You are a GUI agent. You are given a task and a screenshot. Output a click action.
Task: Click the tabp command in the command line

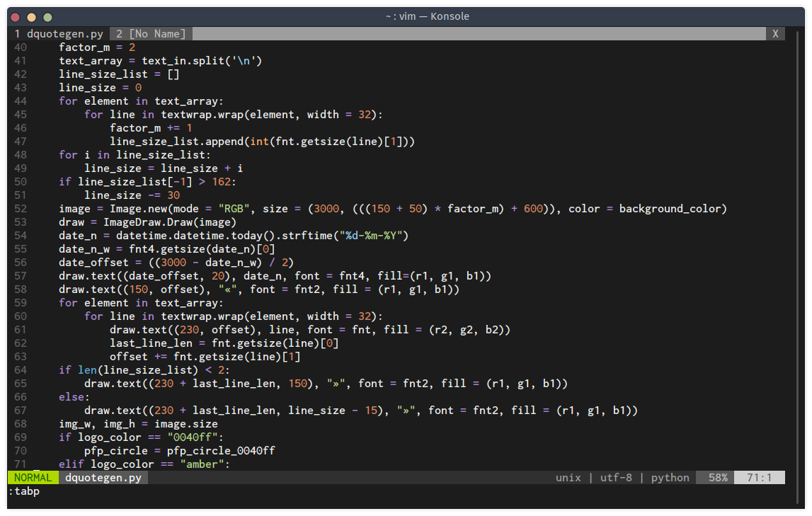click(23, 491)
